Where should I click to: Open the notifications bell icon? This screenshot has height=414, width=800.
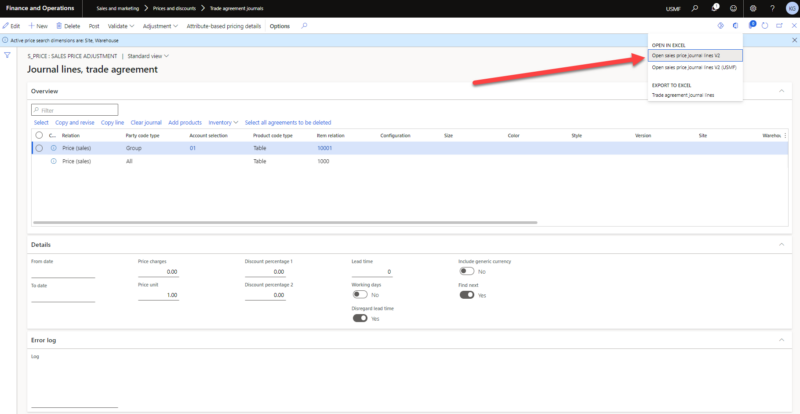click(715, 8)
